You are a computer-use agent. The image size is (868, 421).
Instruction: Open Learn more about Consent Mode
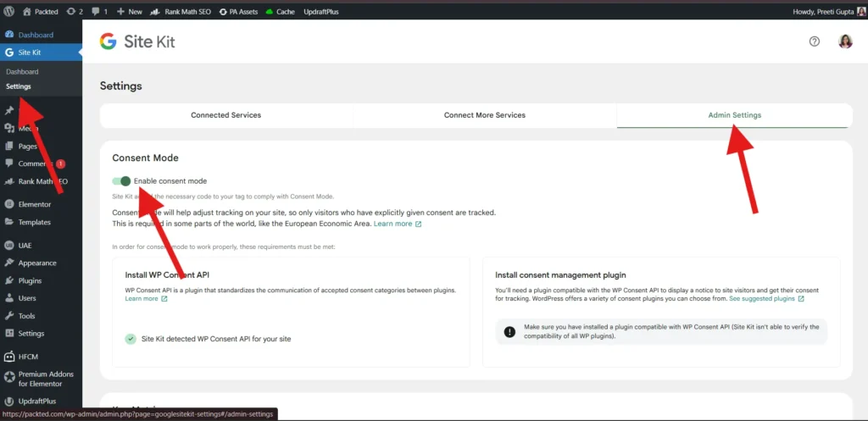398,224
